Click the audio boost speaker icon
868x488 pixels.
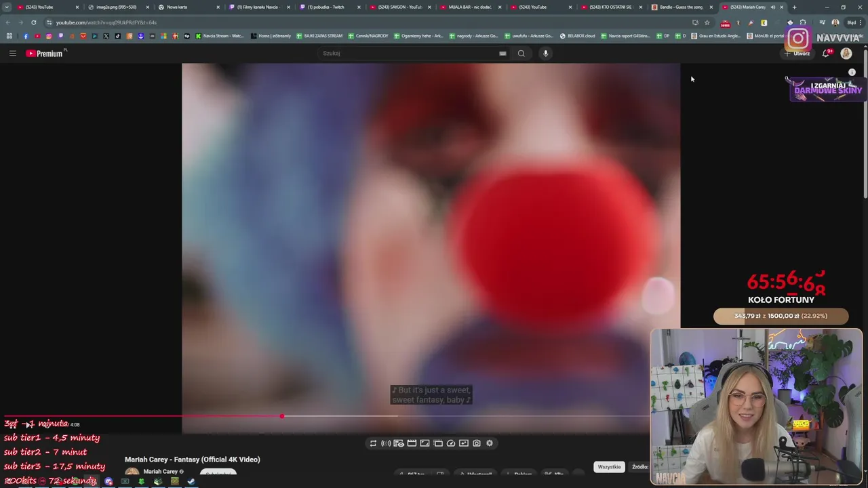coord(386,443)
